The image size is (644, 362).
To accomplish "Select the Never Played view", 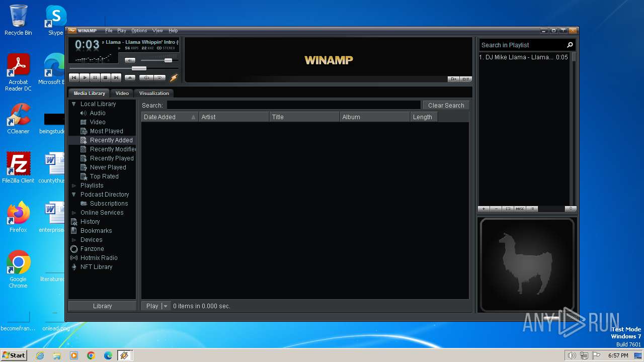I will 108,167.
